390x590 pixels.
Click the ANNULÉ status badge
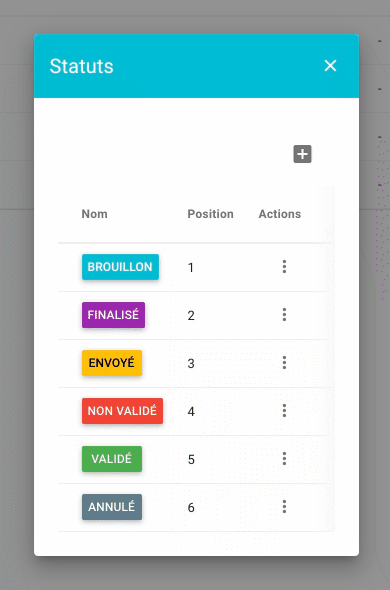tap(112, 507)
